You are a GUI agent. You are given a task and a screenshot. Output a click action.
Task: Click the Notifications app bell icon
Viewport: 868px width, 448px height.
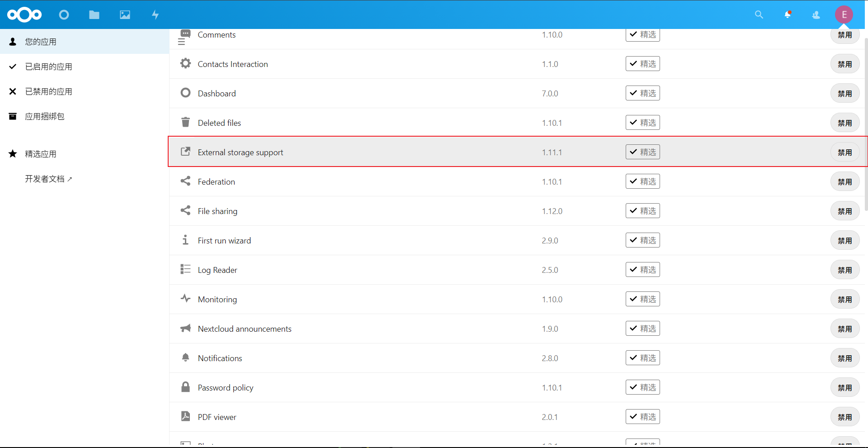(185, 357)
